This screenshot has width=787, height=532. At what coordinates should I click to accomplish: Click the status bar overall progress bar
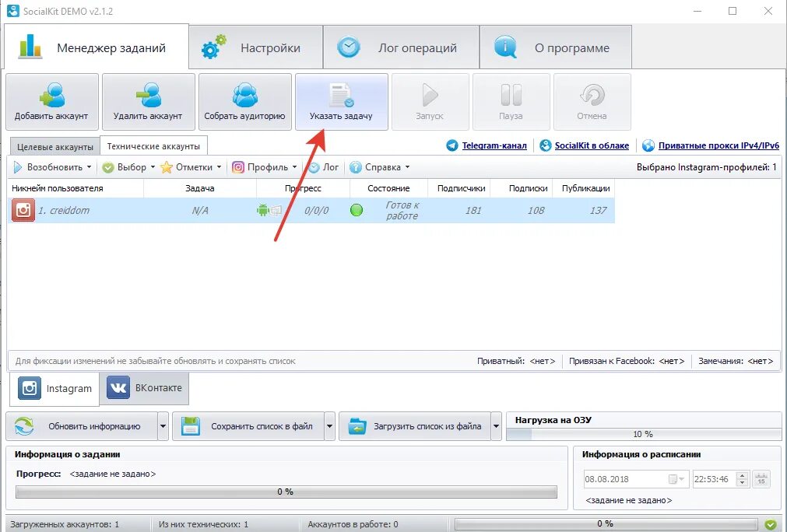click(606, 524)
